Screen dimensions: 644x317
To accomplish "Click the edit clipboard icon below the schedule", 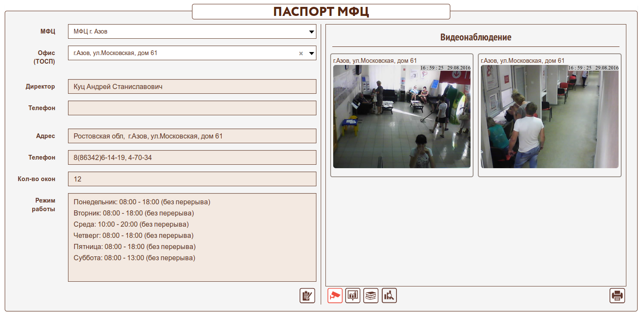I will click(x=307, y=296).
